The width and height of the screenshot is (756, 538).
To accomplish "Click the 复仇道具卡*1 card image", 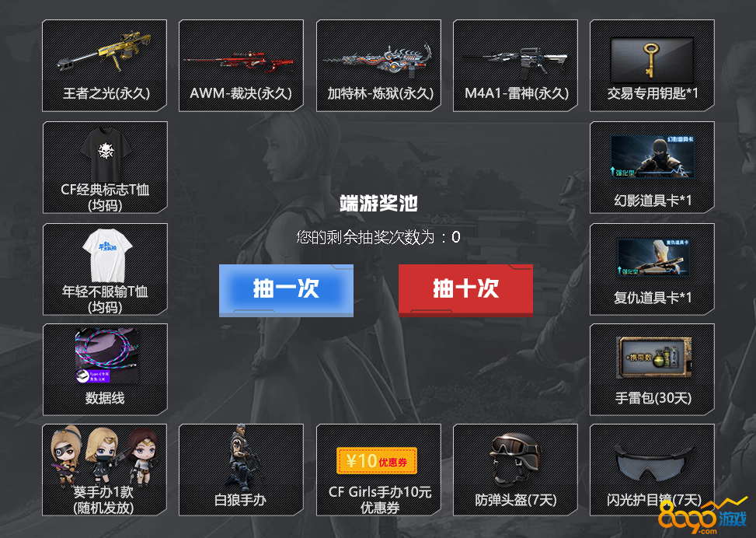I will coord(653,257).
